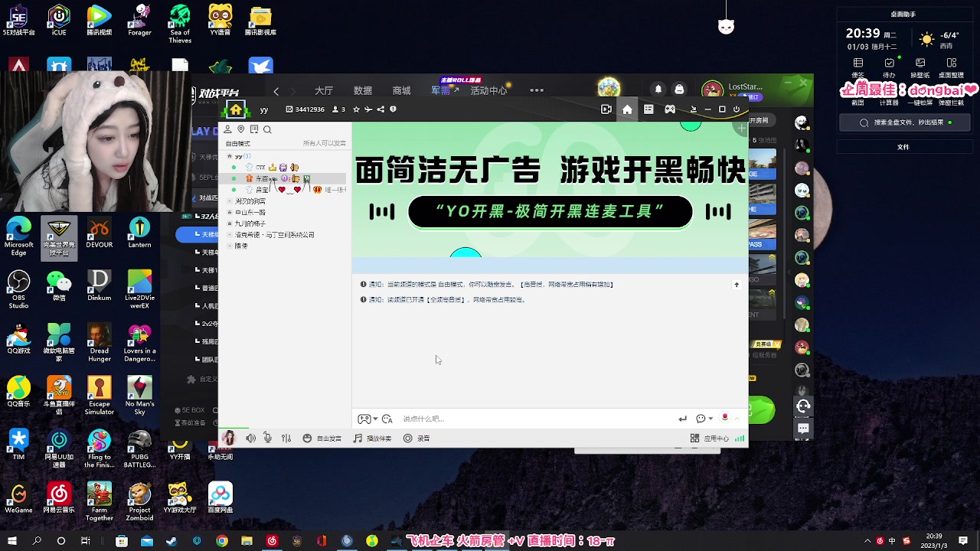Click the text font style icon in chat bar
The image size is (980, 551).
(387, 419)
